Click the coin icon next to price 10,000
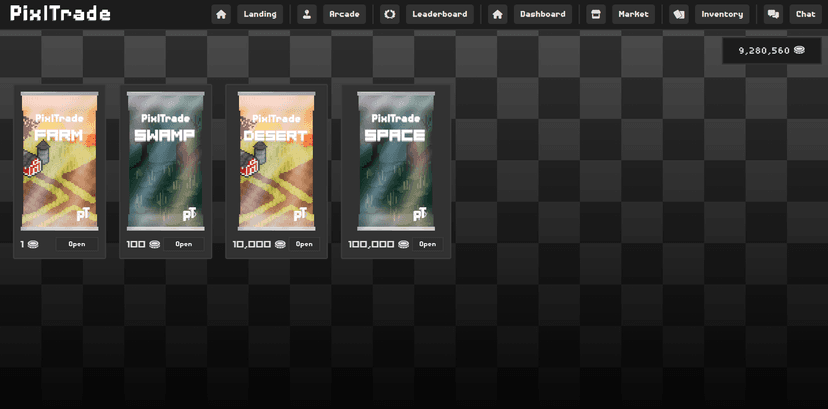828x409 pixels. (279, 244)
